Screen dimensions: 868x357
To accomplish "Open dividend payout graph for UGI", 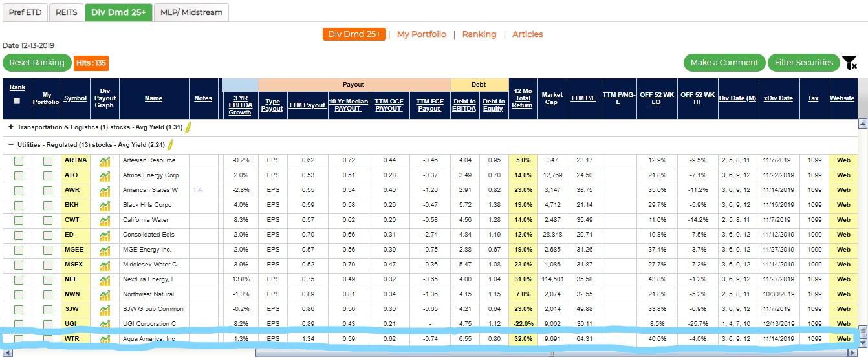I will pyautogui.click(x=105, y=323).
